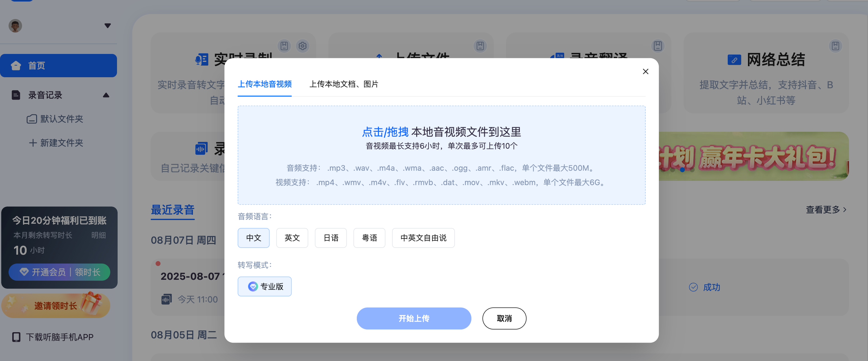The image size is (868, 361).
Task: Open the 网络总结 card title
Action: coord(776,60)
